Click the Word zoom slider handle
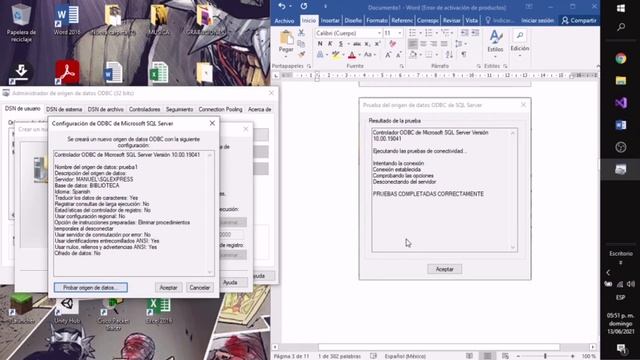Viewport: 640px width, 360px height. [x=545, y=356]
